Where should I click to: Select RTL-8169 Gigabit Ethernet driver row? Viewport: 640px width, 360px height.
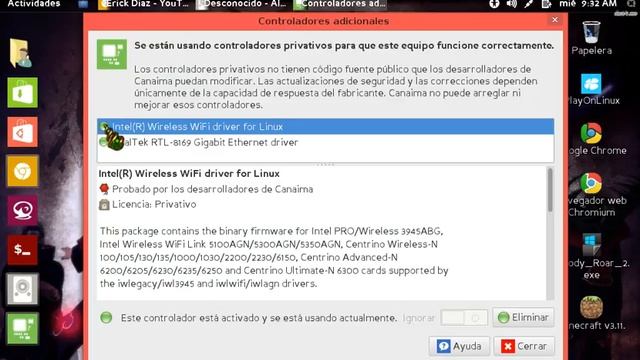325,142
